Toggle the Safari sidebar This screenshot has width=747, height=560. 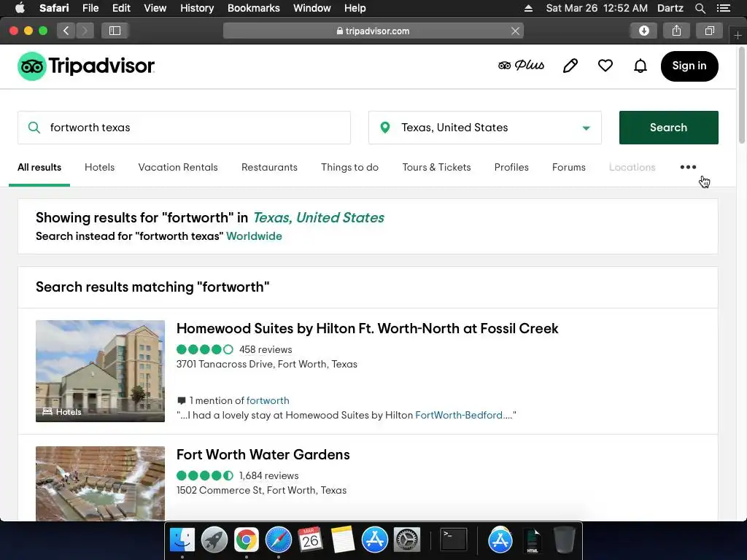[115, 31]
